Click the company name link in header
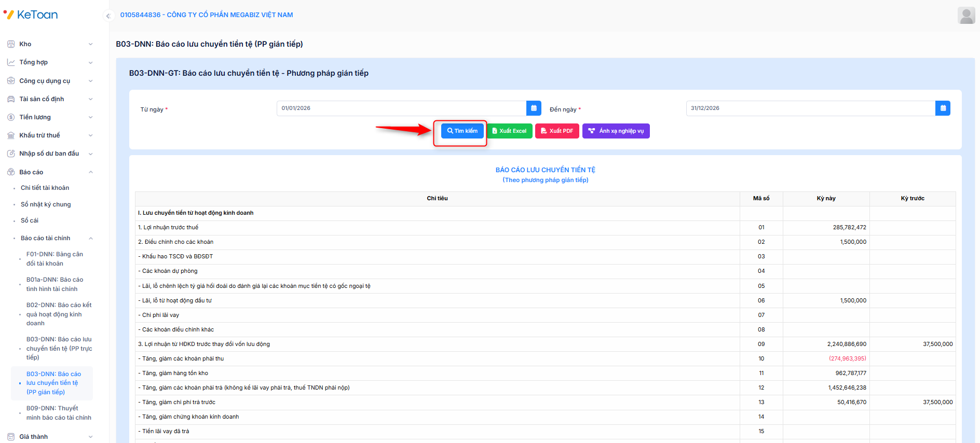Screen dimensions: 980x443 point(207,15)
